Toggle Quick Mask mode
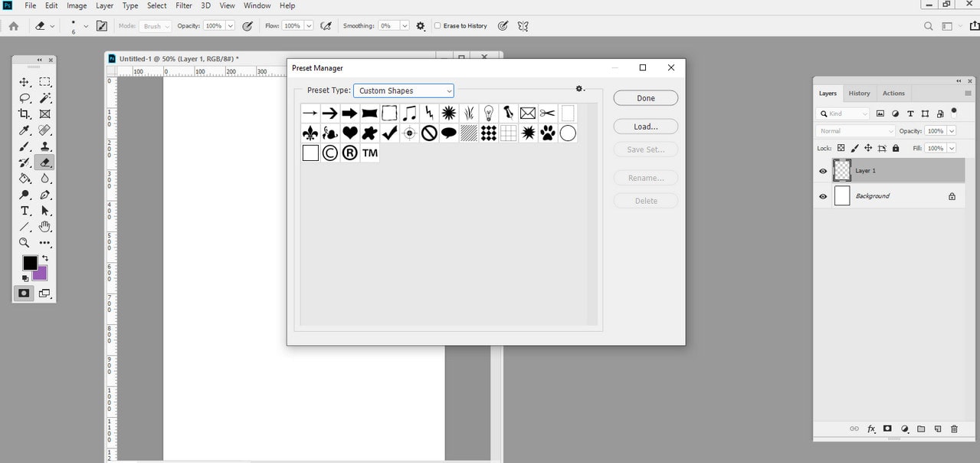The image size is (980, 463). coord(25,294)
